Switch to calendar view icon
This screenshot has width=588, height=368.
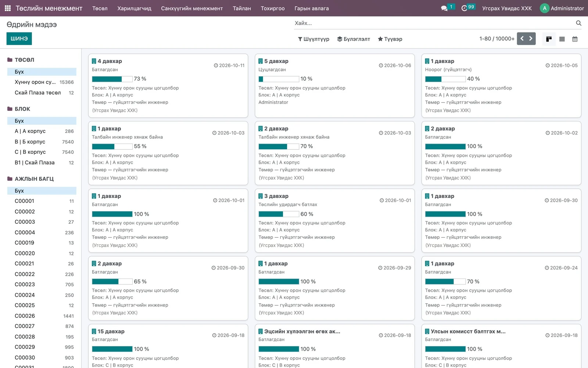pyautogui.click(x=575, y=39)
